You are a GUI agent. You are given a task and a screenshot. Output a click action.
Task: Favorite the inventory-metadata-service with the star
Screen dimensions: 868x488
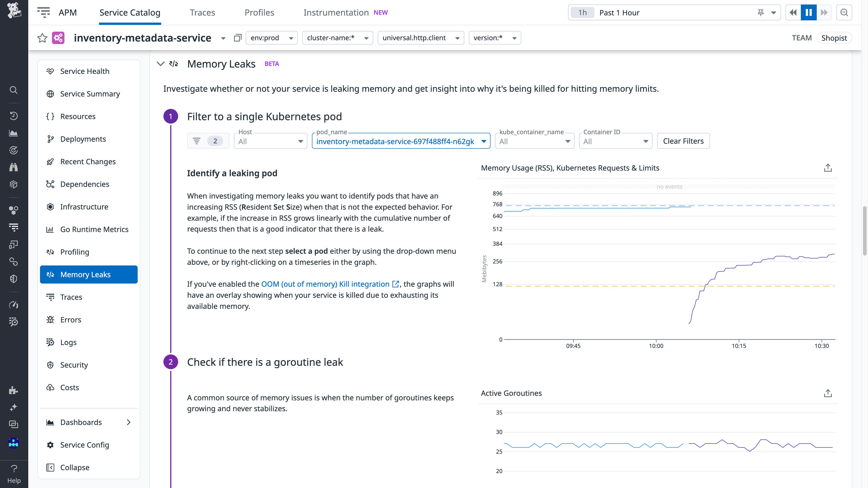(x=42, y=38)
